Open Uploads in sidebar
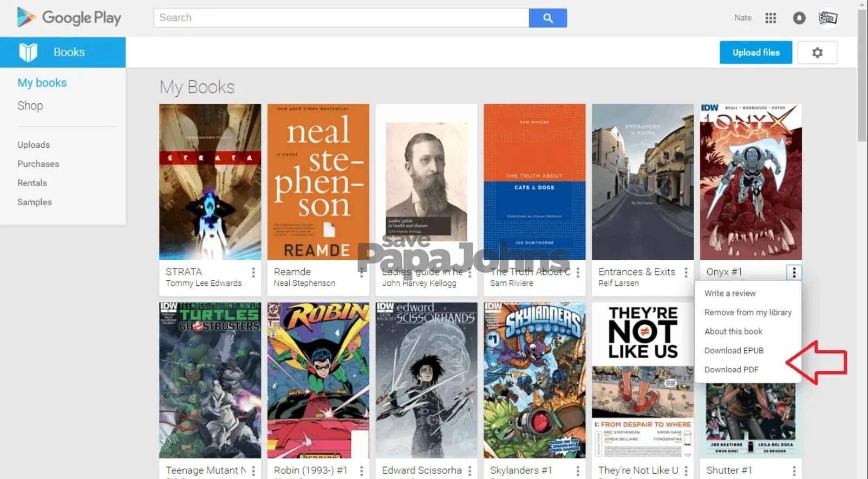868x479 pixels. (34, 145)
